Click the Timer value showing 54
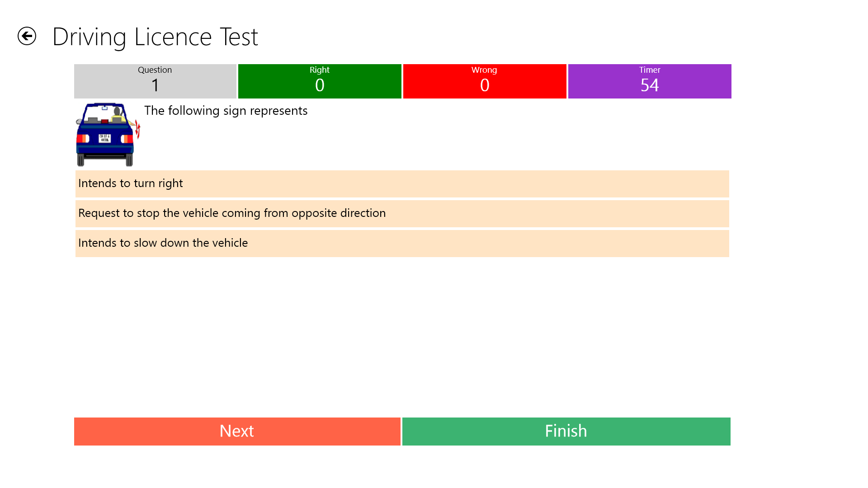 tap(650, 85)
